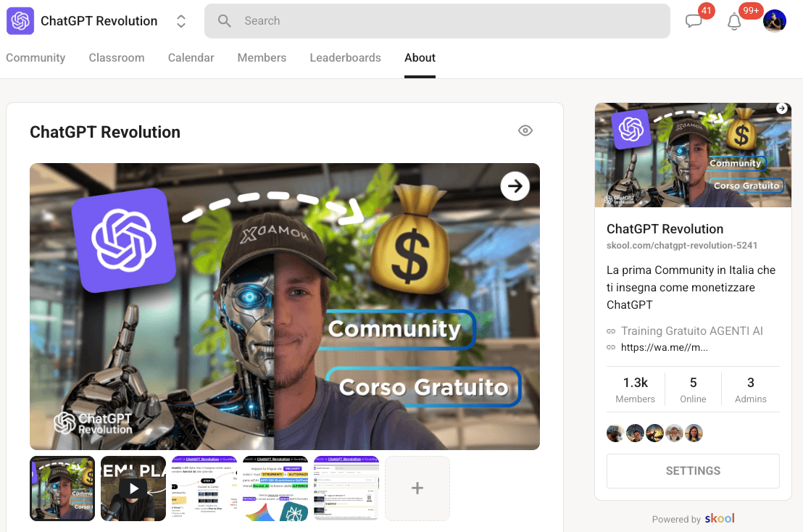
Task: Focus the Search input field
Action: click(x=437, y=21)
